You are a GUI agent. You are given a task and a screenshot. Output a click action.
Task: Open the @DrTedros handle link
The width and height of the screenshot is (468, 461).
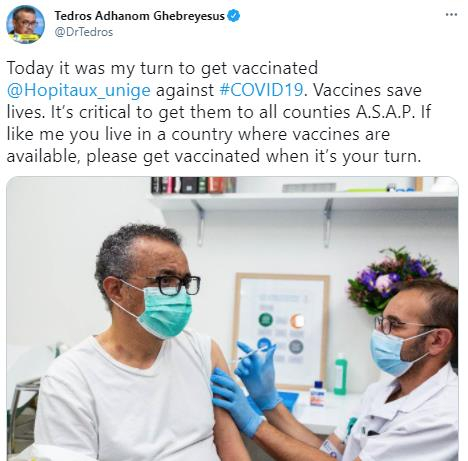pos(84,32)
